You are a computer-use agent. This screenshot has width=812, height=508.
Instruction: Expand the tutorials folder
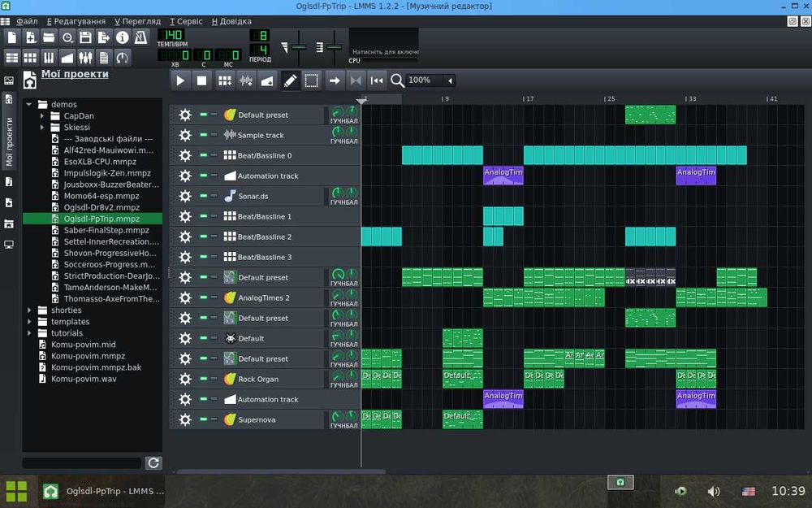point(29,332)
